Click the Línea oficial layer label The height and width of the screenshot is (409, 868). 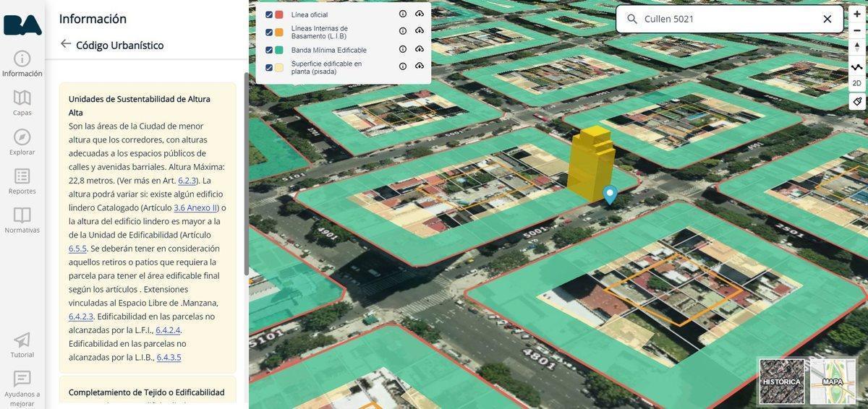tap(310, 14)
